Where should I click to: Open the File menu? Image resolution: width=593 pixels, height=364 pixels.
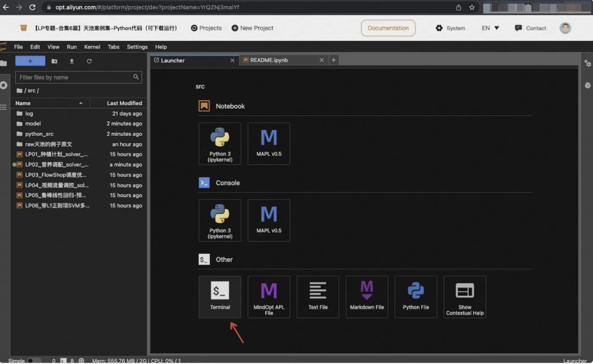(x=18, y=47)
